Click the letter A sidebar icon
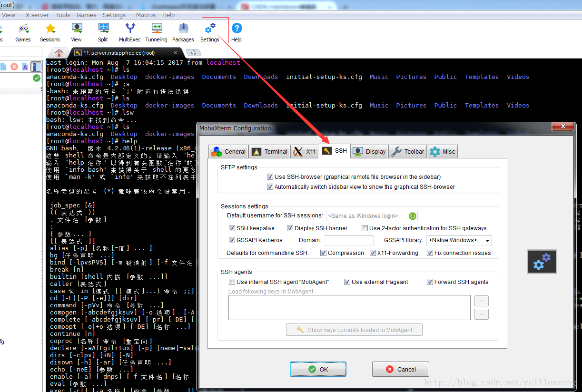Screen dimensions: 582x392 (x=26, y=67)
